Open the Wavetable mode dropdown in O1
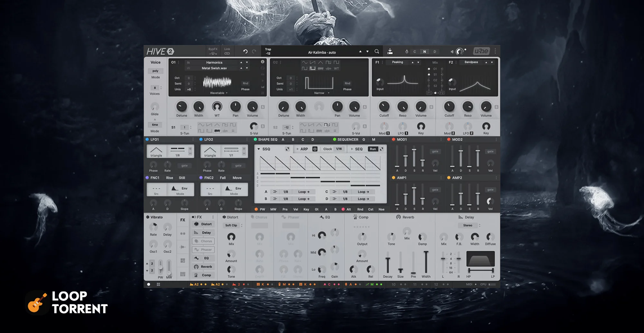Image resolution: width=644 pixels, height=333 pixels. tap(219, 93)
